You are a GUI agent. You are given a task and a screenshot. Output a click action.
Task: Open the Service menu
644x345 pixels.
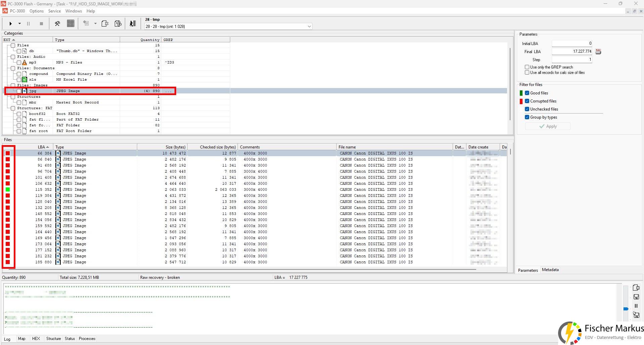(54, 11)
